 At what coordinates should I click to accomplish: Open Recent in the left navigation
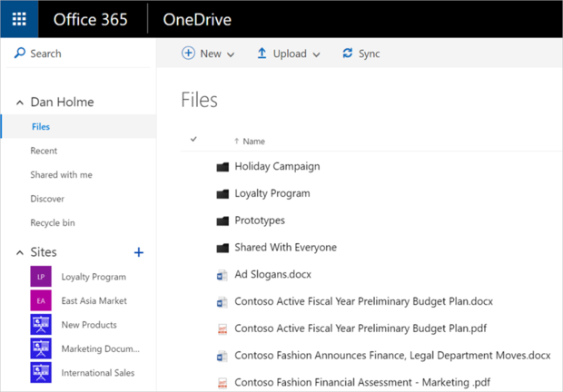click(44, 151)
